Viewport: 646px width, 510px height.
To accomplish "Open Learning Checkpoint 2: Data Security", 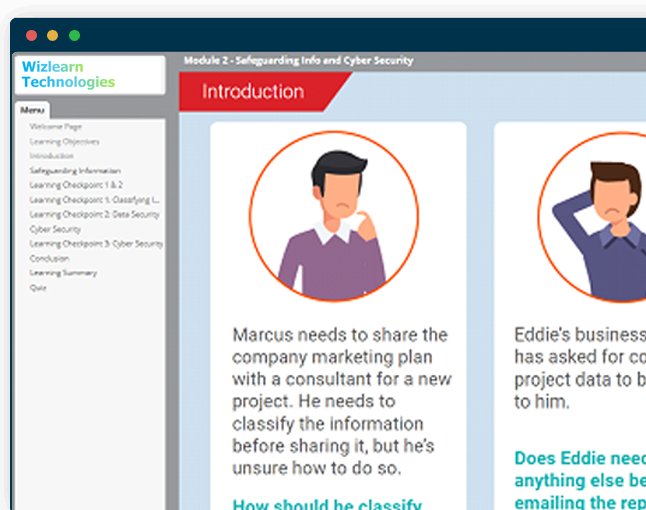I will pyautogui.click(x=94, y=214).
